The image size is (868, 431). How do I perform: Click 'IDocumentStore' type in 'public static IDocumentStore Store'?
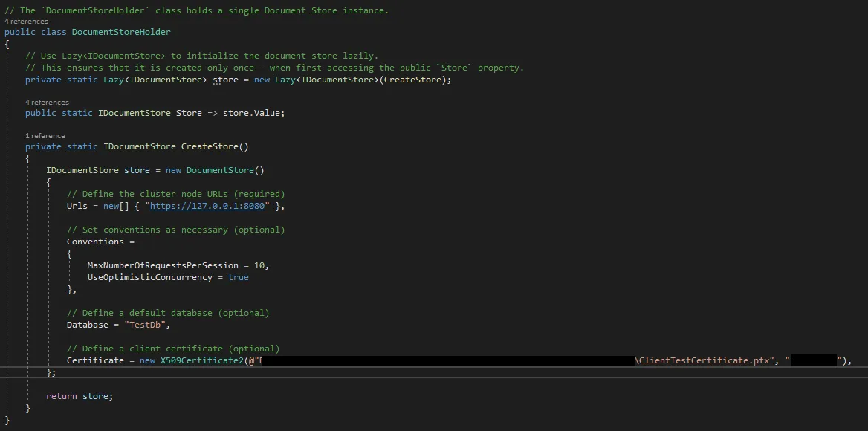pos(135,113)
